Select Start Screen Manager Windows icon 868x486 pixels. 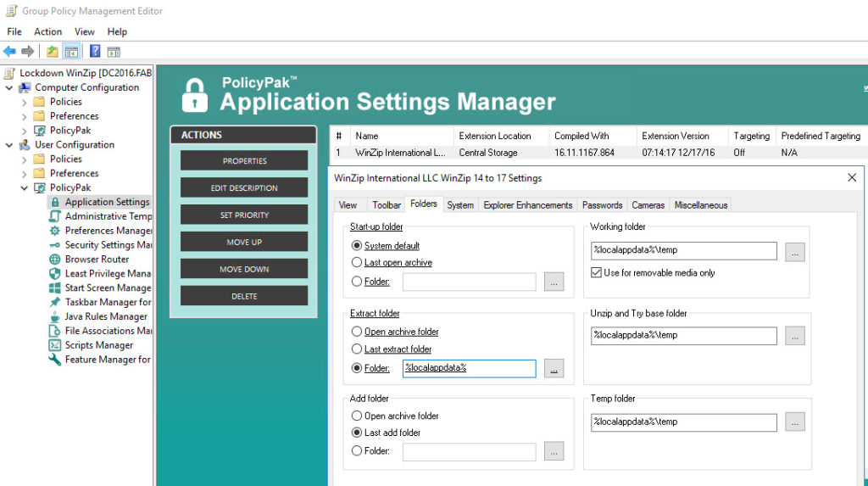55,288
